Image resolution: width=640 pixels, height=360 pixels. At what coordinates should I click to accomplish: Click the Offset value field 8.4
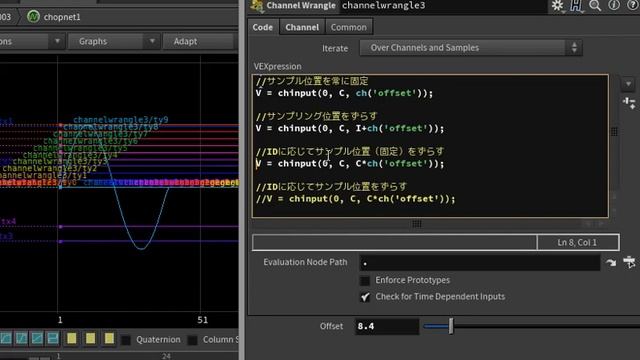(387, 327)
